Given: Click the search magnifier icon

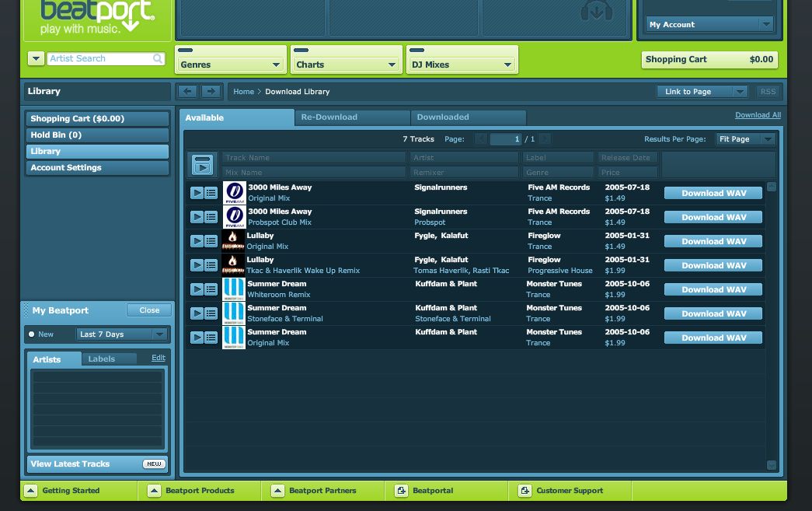Looking at the screenshot, I should tap(158, 59).
